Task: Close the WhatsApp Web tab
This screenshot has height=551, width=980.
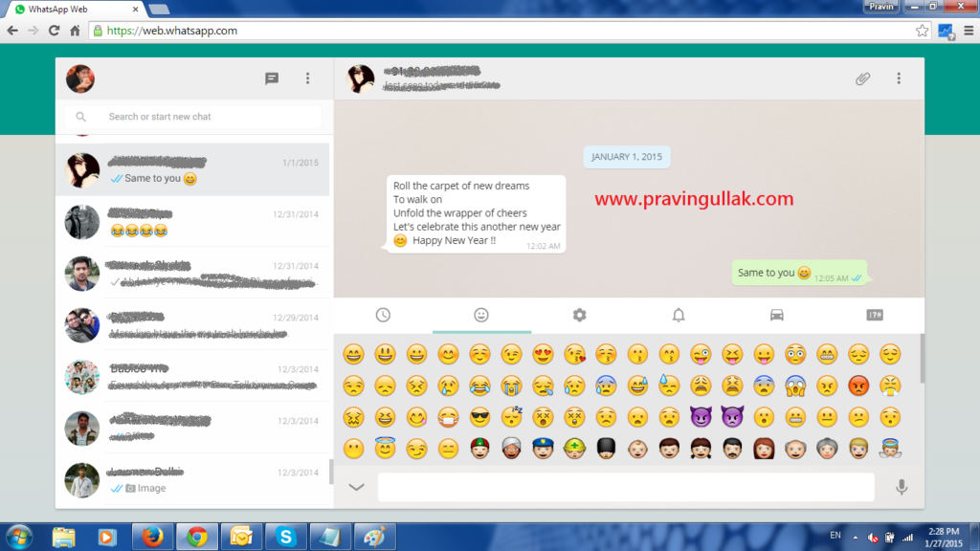Action: [x=136, y=10]
